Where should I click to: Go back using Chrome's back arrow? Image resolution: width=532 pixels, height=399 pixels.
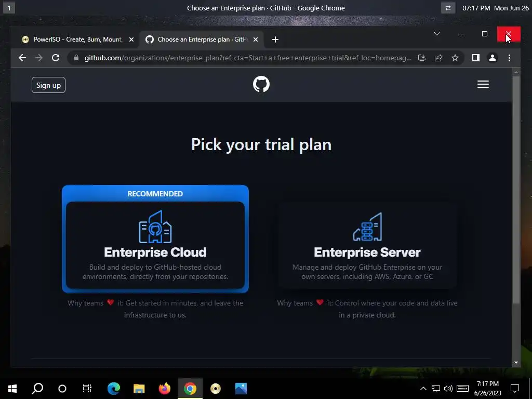click(22, 58)
